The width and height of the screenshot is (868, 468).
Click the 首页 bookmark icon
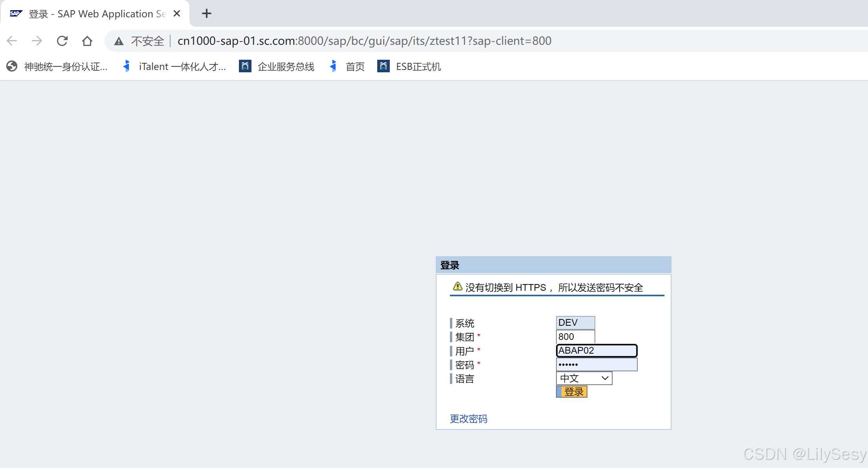point(333,66)
